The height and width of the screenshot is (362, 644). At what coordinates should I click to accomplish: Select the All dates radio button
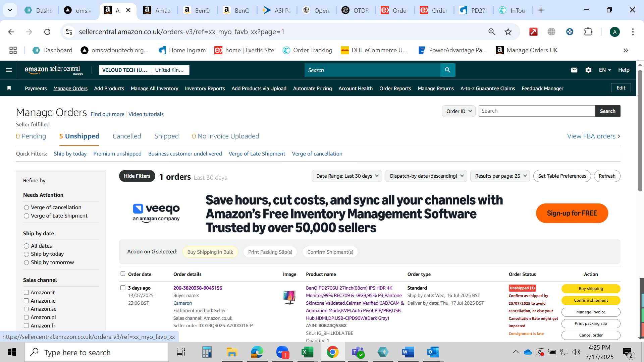(x=26, y=246)
